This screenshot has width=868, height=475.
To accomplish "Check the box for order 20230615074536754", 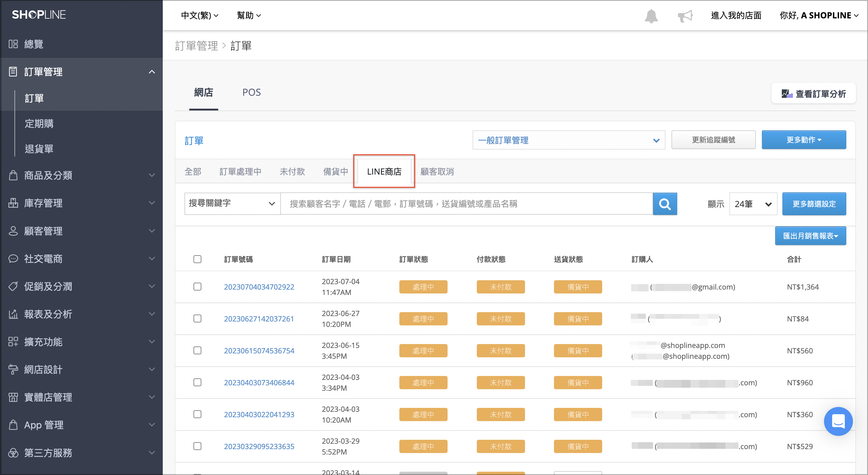I will tap(197, 350).
